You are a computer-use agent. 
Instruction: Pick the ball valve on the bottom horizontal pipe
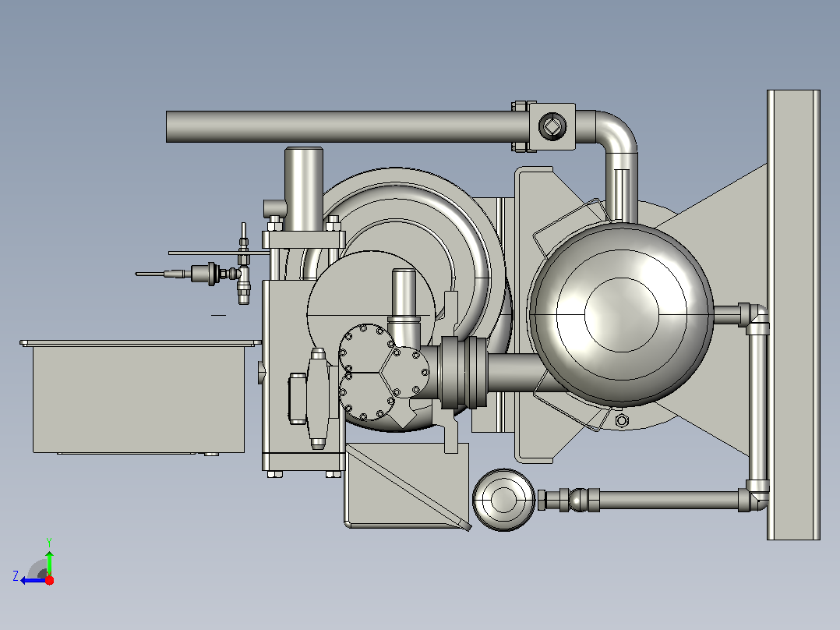(578, 500)
